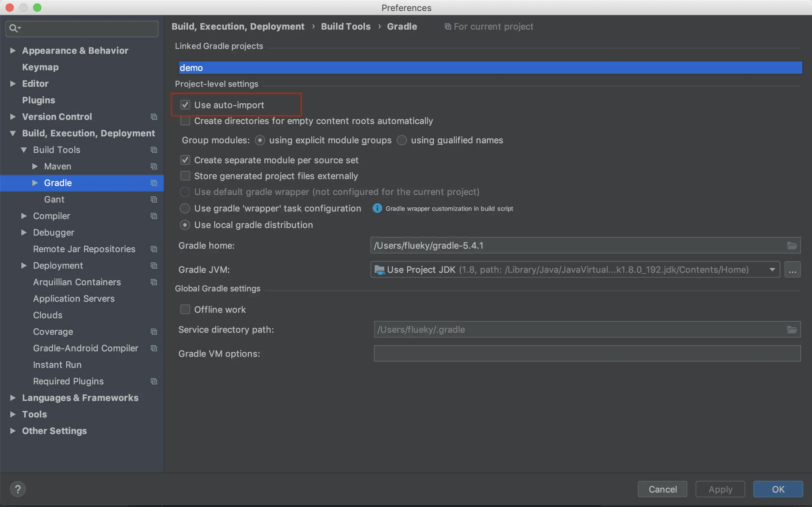This screenshot has height=507, width=812.
Task: Click the help question mark icon
Action: [x=18, y=489]
